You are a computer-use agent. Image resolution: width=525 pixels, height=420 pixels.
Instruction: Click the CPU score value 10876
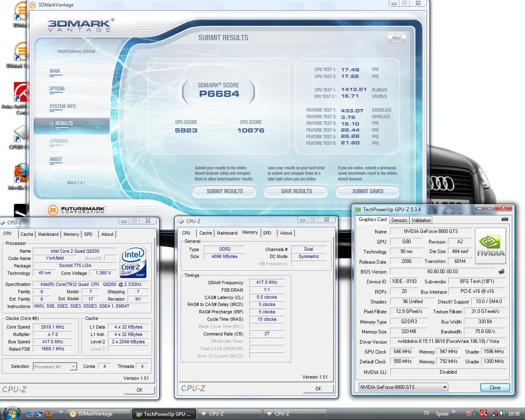[x=251, y=130]
